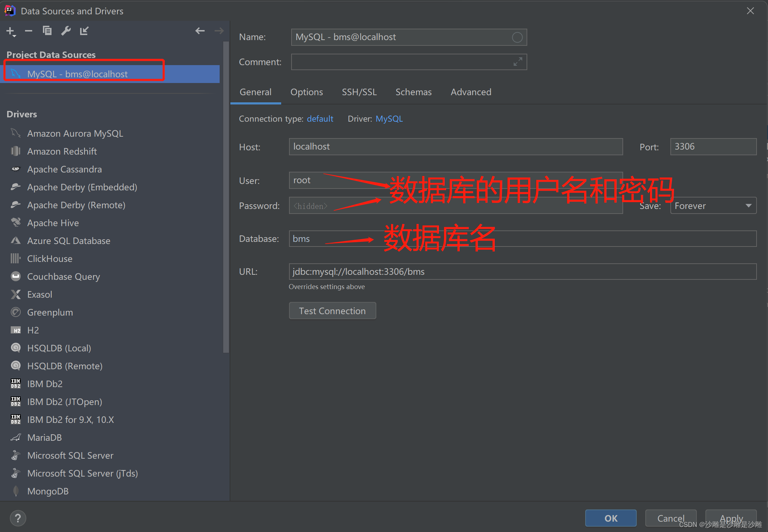Close the Data Sources and Drivers dialog

tap(750, 11)
